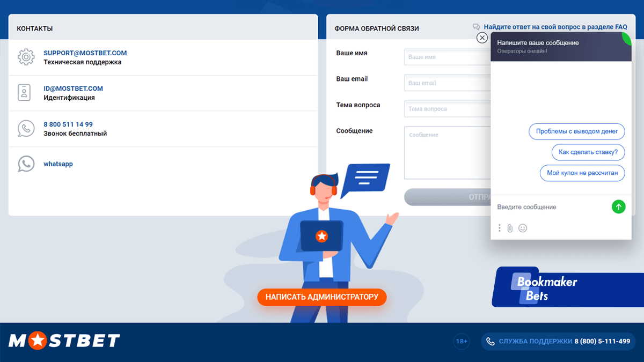Click the WhatsApp contact icon
This screenshot has width=644, height=362.
pyautogui.click(x=26, y=164)
